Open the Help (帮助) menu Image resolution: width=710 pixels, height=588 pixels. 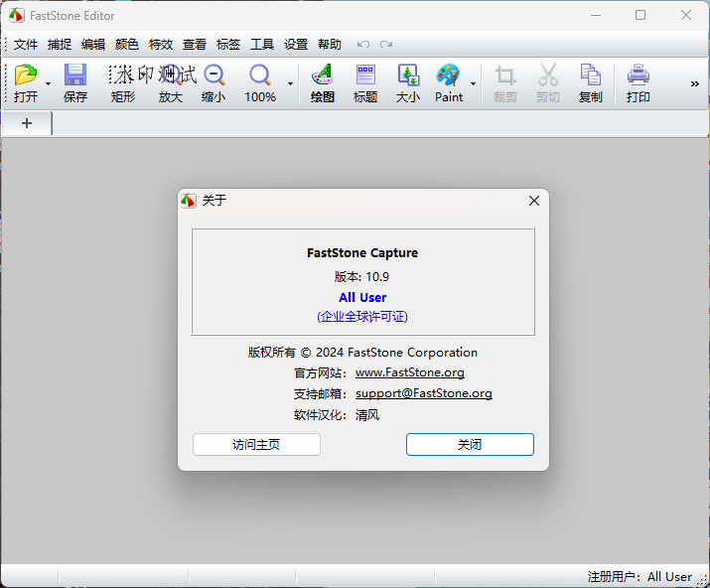(330, 45)
